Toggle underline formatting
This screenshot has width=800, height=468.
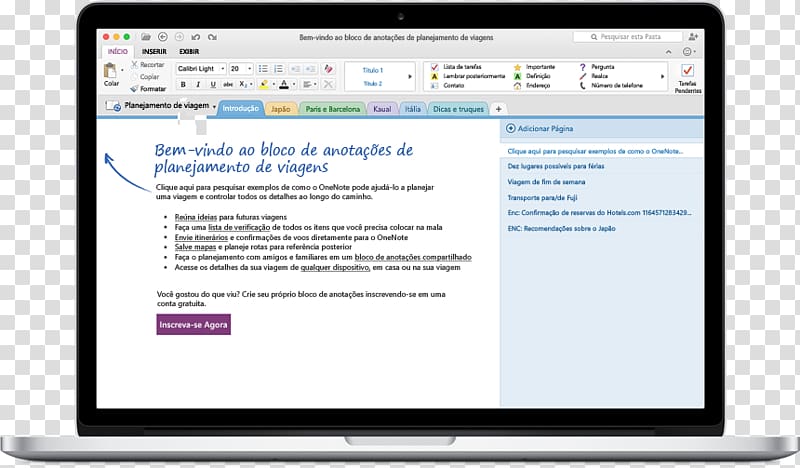coord(213,84)
